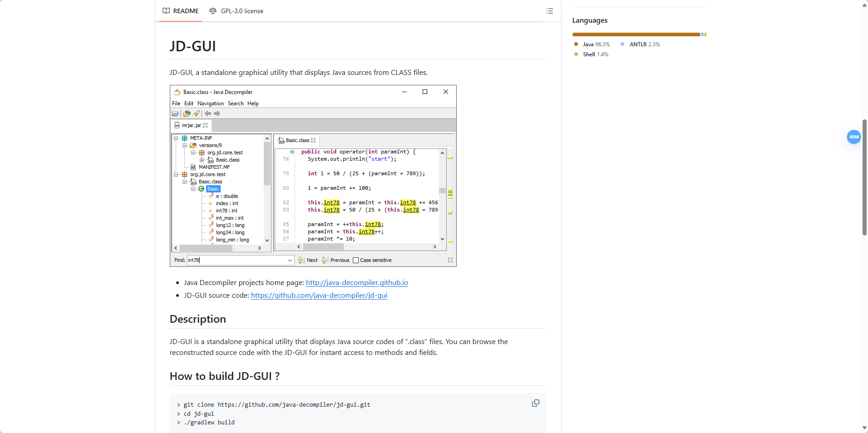Follow the github.com/java-decompiler/jd-gui source link
This screenshot has width=868, height=433.
click(319, 295)
